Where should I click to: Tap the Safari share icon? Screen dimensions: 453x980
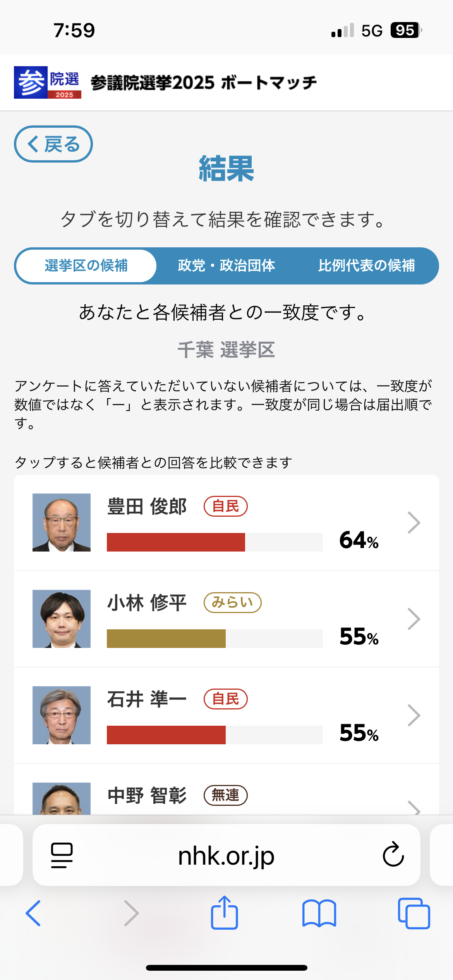(x=224, y=913)
